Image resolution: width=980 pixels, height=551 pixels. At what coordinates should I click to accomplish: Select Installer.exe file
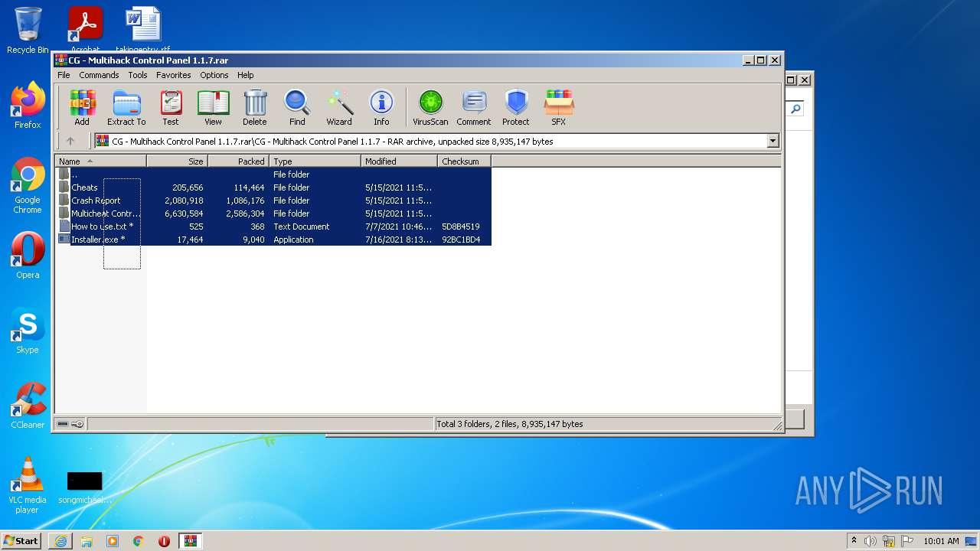pyautogui.click(x=273, y=240)
